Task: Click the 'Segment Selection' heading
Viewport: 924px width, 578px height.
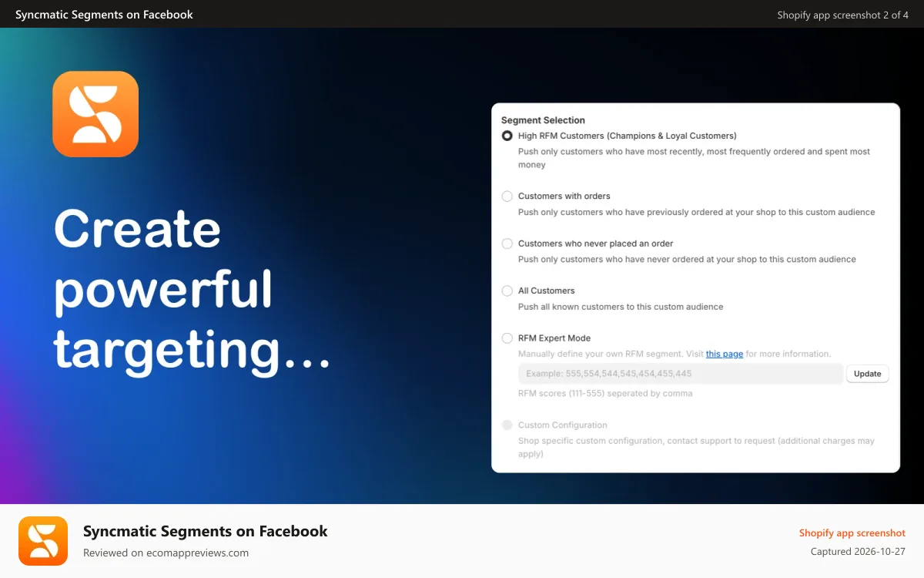Action: [x=543, y=120]
